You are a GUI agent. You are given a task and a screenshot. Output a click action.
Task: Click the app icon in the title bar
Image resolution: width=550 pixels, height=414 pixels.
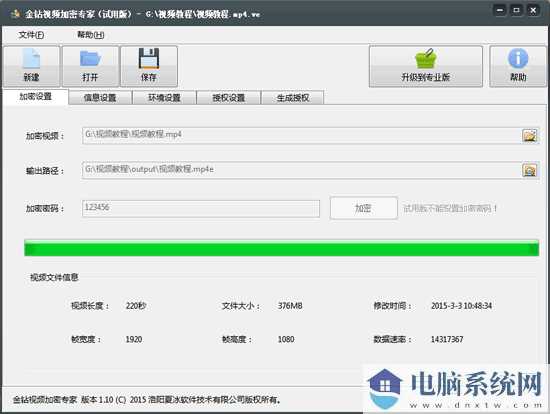(x=15, y=14)
